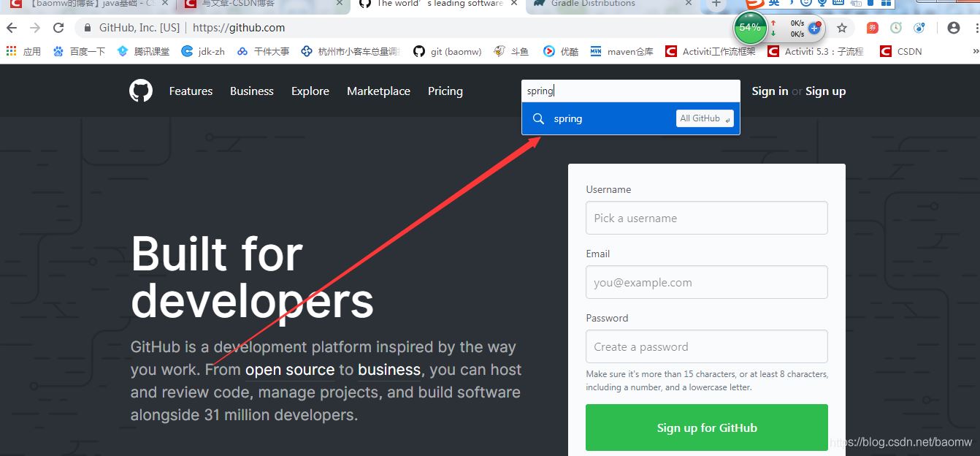Screen dimensions: 980x456
Task: Close the 写文章-CSDN博客 tab
Action: pyautogui.click(x=340, y=4)
